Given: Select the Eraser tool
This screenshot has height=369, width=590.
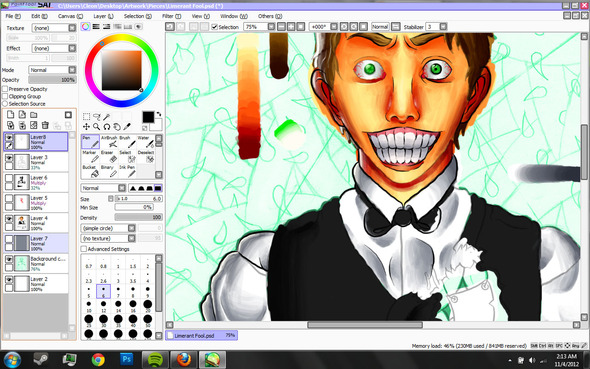Looking at the screenshot, I should [x=109, y=156].
